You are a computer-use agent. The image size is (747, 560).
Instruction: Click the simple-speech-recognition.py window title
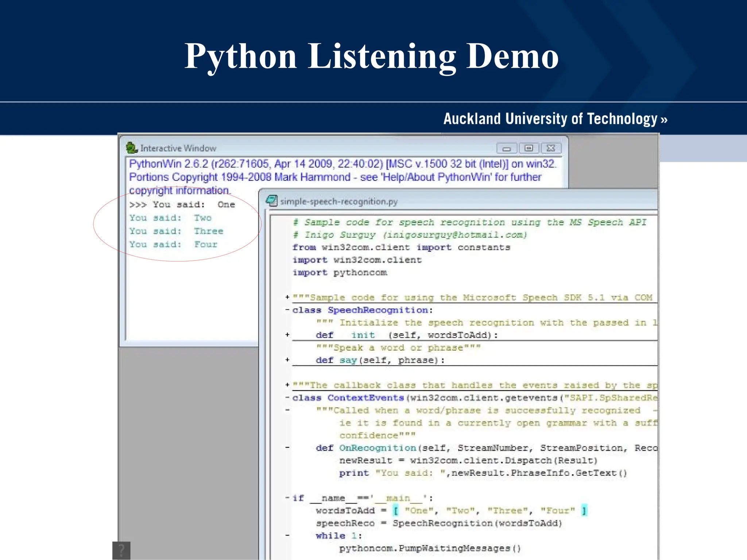(339, 201)
